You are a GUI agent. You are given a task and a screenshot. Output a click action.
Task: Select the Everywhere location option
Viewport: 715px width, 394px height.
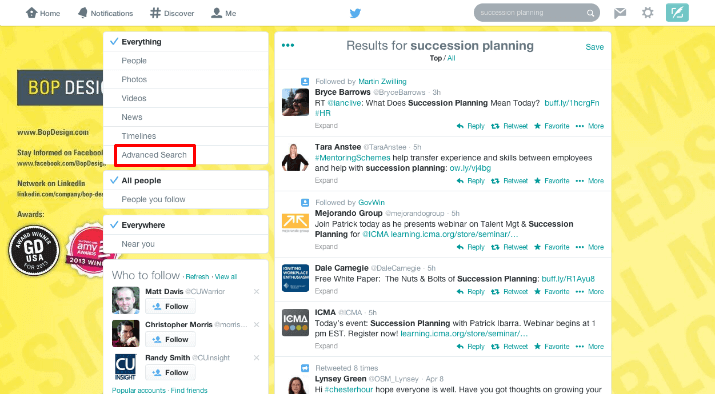point(186,225)
